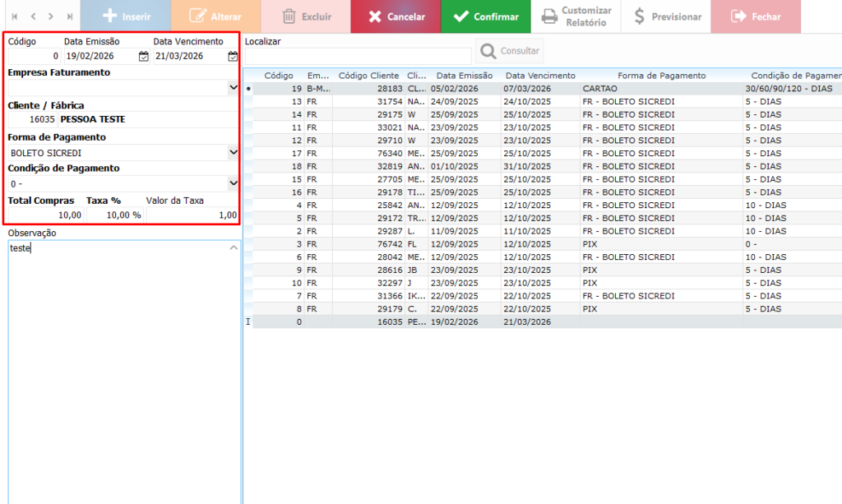Click into the Localizar search field
The width and height of the screenshot is (842, 504).
point(358,55)
